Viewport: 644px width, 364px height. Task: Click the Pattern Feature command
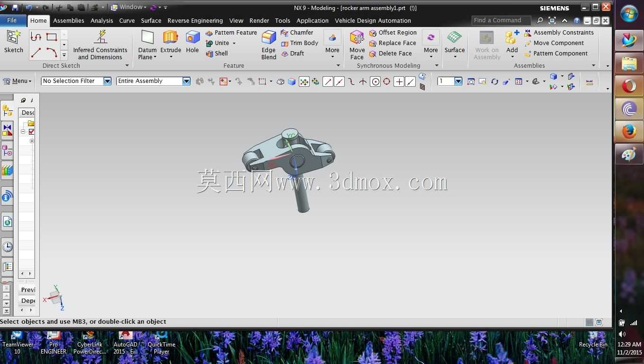point(231,33)
